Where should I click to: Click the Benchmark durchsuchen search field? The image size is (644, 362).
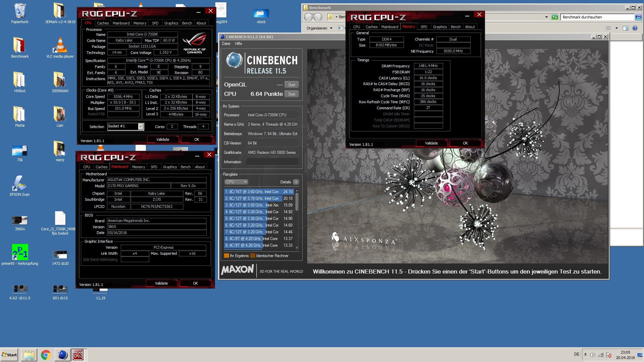coord(597,17)
